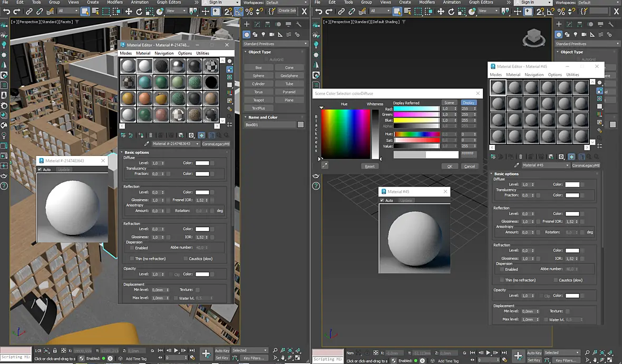Open Create tab plus icon in left command panel
This screenshot has height=364, width=622.
[247, 24]
